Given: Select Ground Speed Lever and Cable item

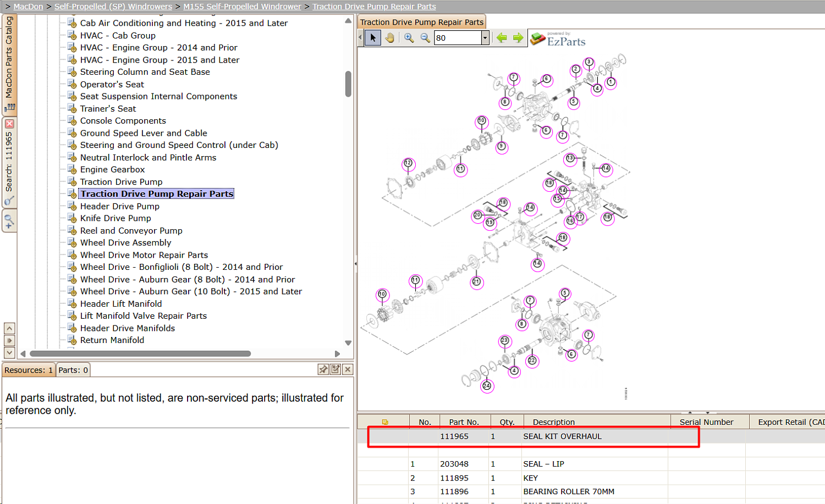Looking at the screenshot, I should (144, 133).
